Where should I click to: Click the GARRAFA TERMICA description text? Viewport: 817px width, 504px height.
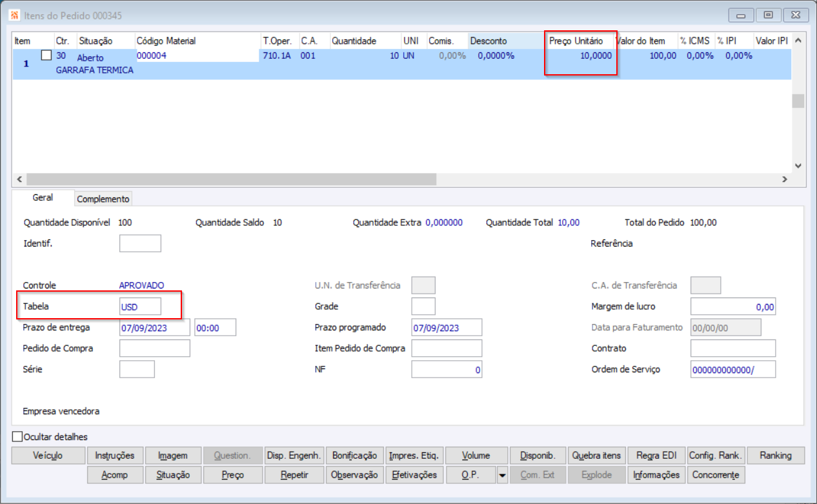95,70
